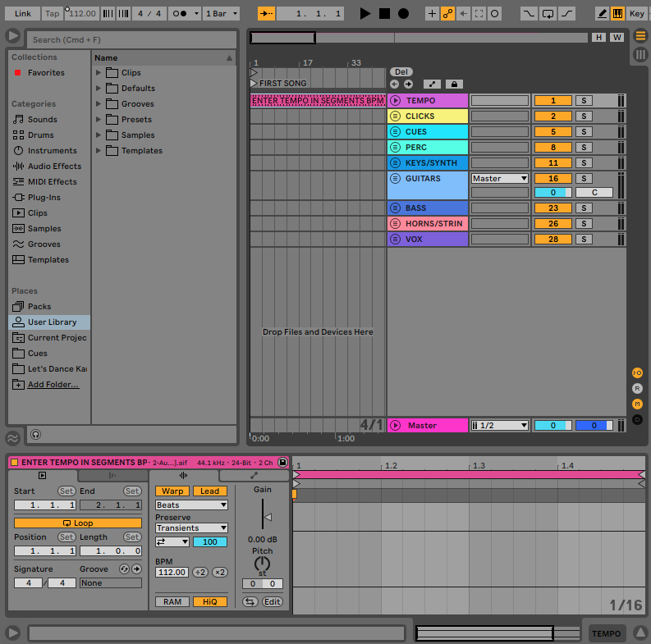The image size is (651, 644).
Task: Expand the Clips folder
Action: click(99, 73)
